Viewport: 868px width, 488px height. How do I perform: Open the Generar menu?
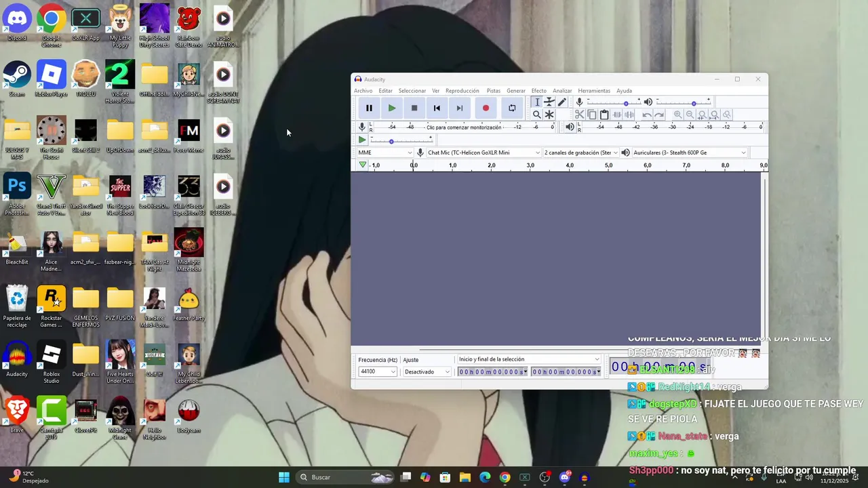(516, 91)
